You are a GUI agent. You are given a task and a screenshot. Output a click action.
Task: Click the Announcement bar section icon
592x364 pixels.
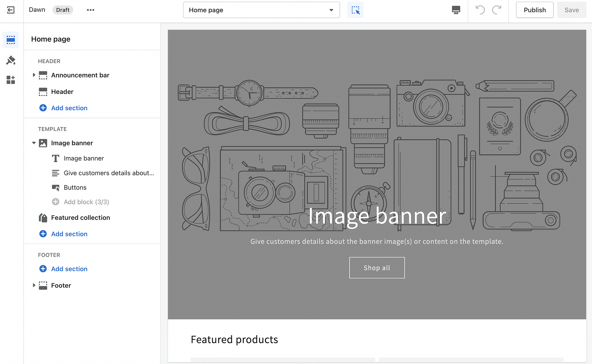pos(43,75)
